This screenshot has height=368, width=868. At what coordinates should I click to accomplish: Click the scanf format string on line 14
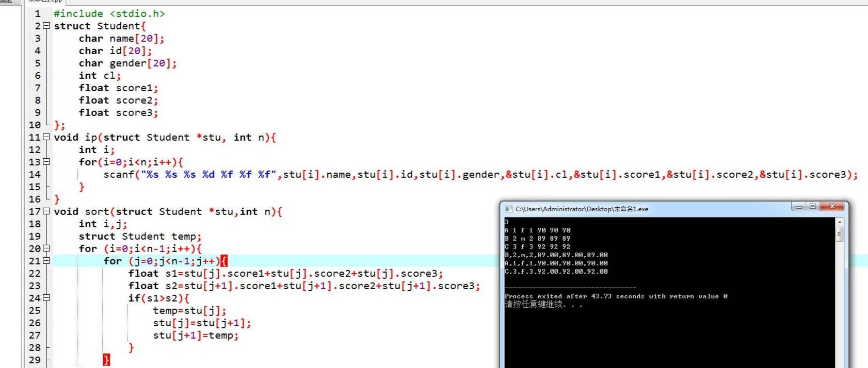click(209, 174)
